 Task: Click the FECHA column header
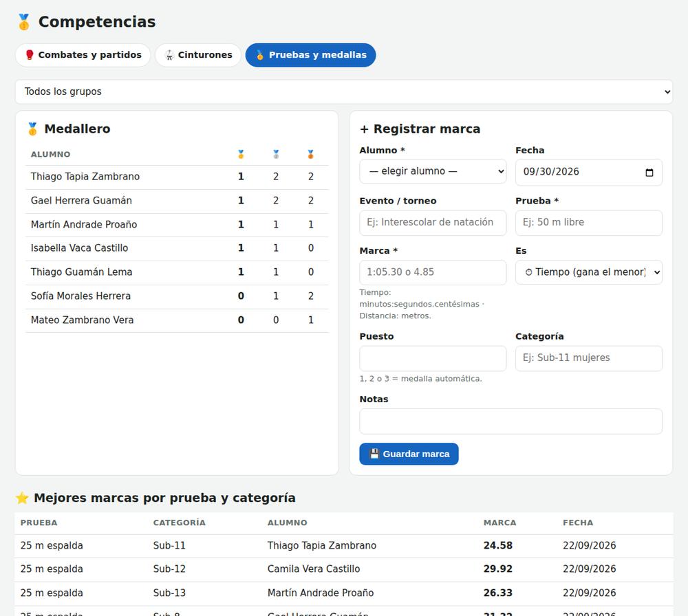[x=578, y=522]
